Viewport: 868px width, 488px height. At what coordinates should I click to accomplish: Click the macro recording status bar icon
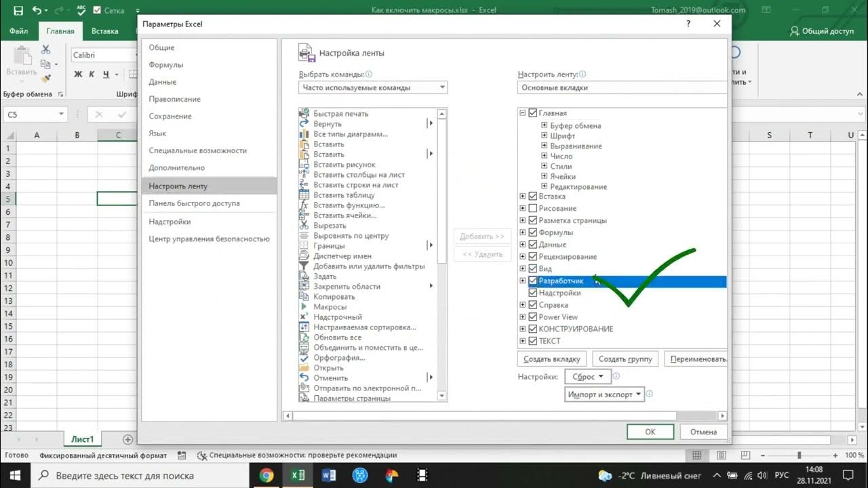click(x=181, y=455)
